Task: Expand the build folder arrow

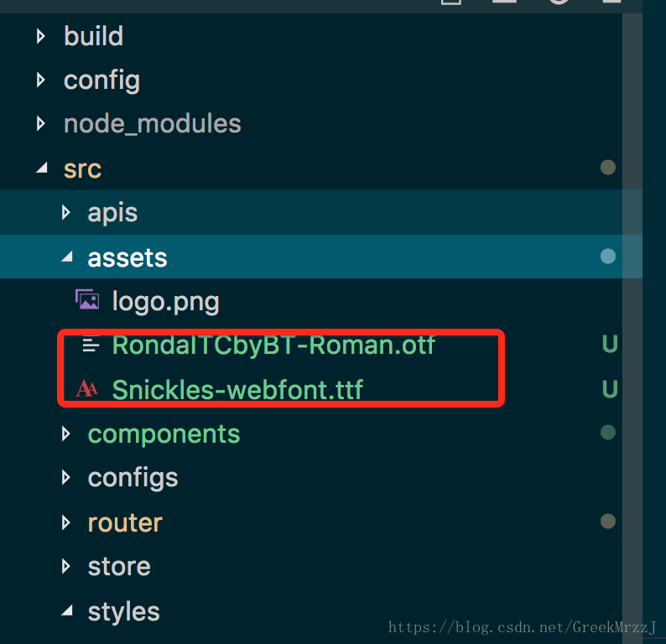Action: pos(42,36)
